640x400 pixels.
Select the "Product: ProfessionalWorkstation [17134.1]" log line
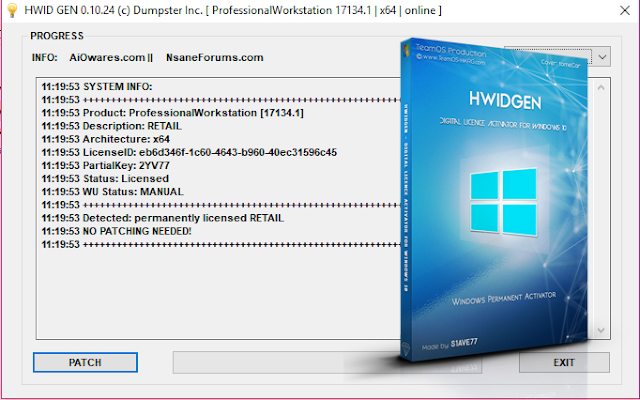click(173, 113)
